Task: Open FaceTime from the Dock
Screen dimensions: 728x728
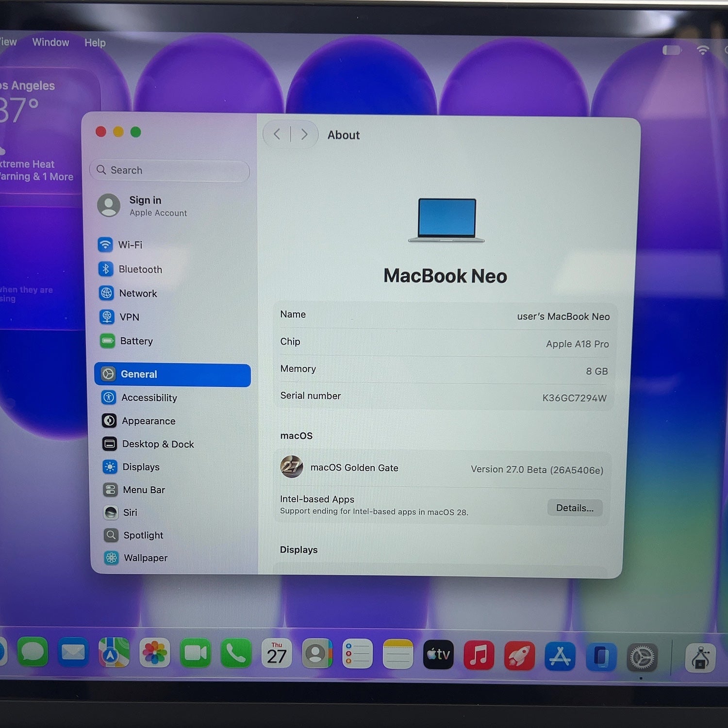Action: (x=196, y=653)
